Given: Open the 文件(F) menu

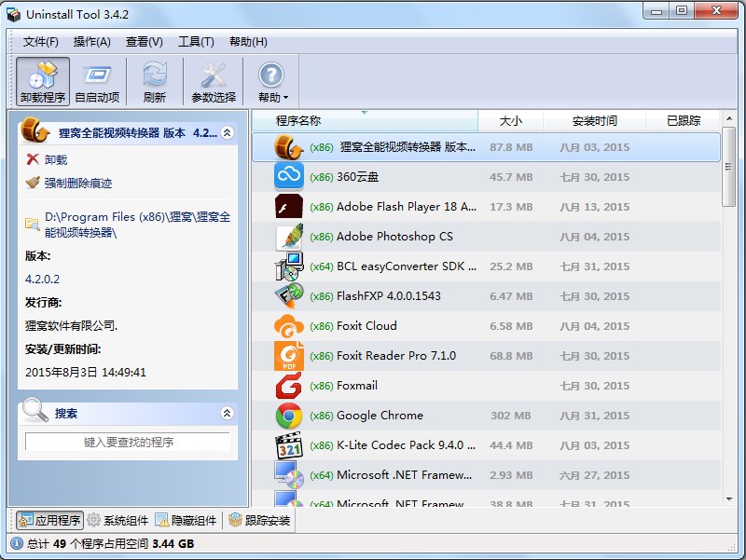Looking at the screenshot, I should tap(40, 42).
